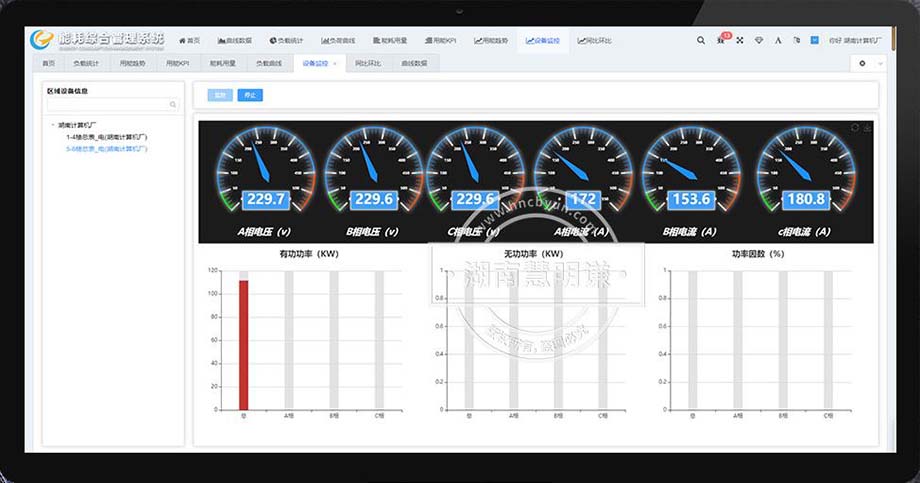Switch to the 用能趋势 tab
The width and height of the screenshot is (920, 483).
[132, 63]
